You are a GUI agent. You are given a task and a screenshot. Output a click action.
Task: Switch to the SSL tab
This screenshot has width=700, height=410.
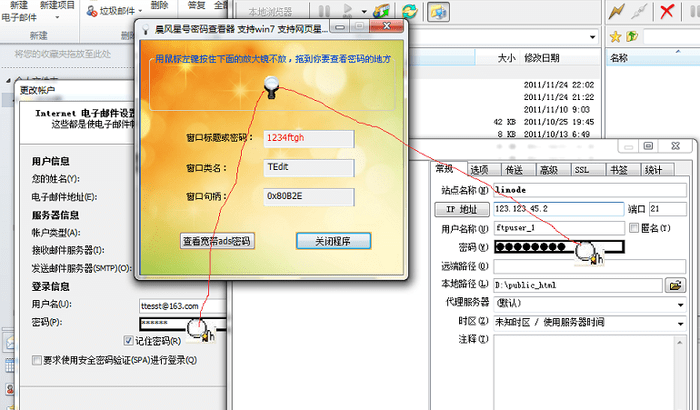582,170
